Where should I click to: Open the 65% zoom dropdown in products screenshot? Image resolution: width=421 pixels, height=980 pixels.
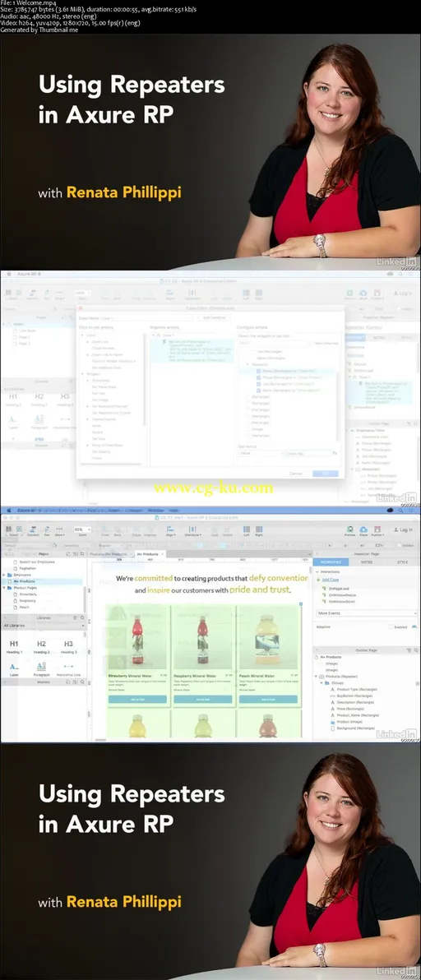pyautogui.click(x=82, y=529)
